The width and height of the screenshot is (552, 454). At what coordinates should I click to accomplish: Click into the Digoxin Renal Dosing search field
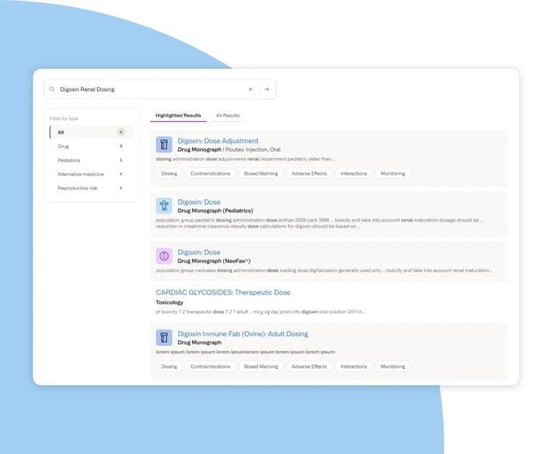(x=151, y=89)
